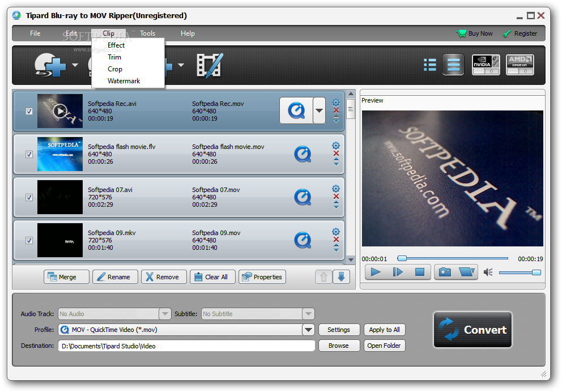Viewport: 562px width, 392px height.
Task: Click the Merge button
Action: 66,277
